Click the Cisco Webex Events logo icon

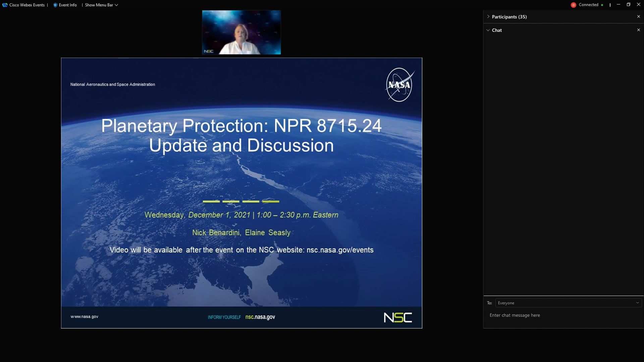tap(5, 5)
